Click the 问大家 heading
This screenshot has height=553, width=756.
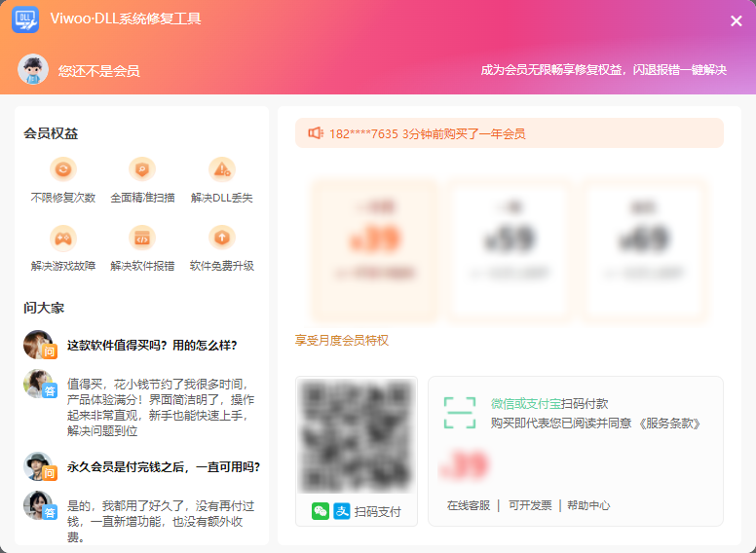(44, 308)
